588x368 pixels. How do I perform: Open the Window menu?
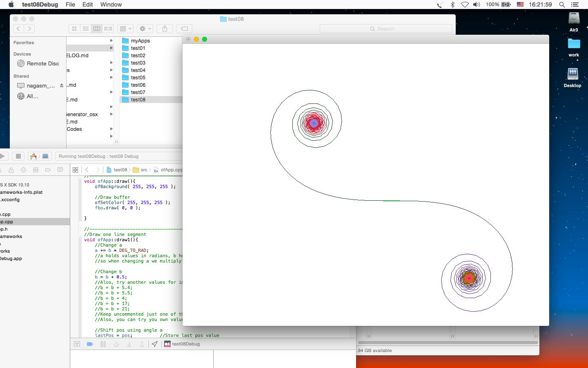point(111,4)
